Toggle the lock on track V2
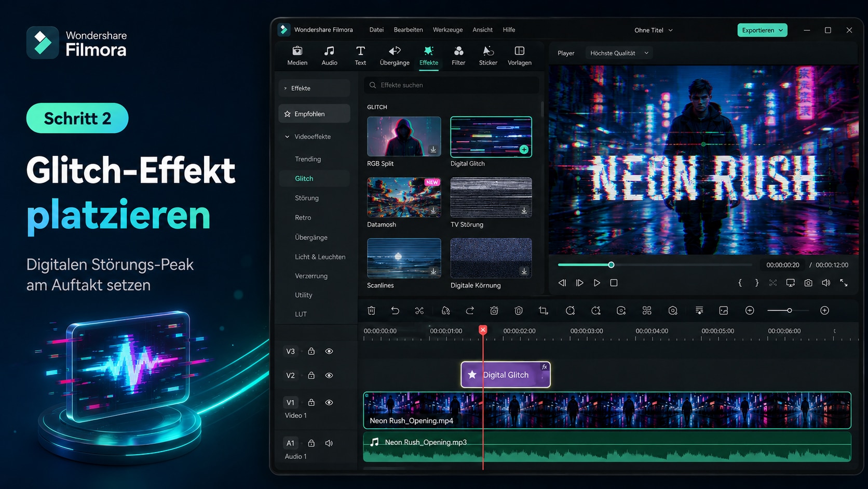The width and height of the screenshot is (868, 489). [x=311, y=375]
